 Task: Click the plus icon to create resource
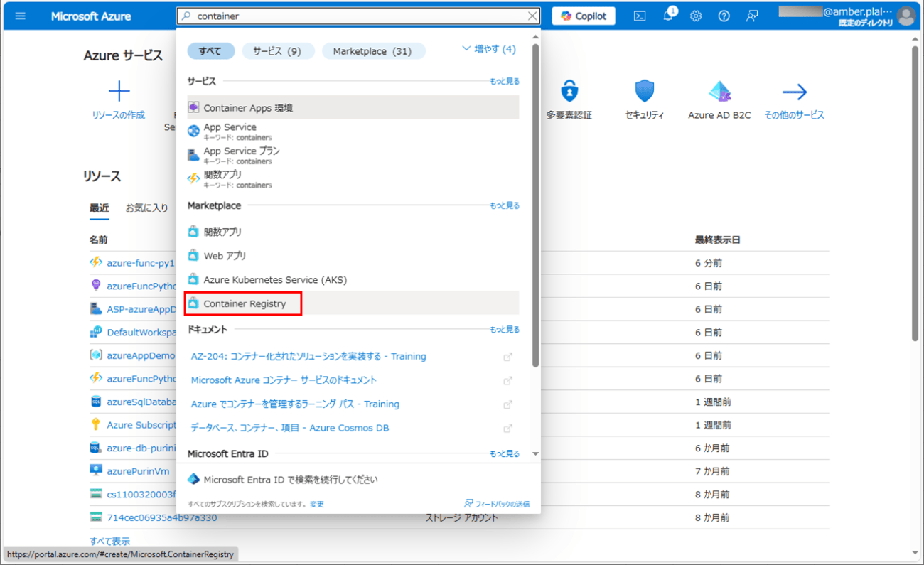click(x=119, y=92)
